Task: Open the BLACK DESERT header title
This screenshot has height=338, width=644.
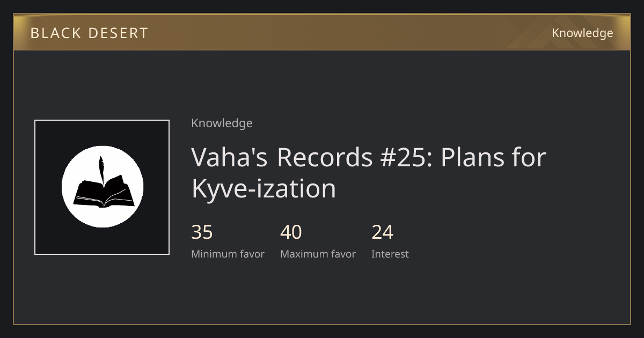Action: 89,33
